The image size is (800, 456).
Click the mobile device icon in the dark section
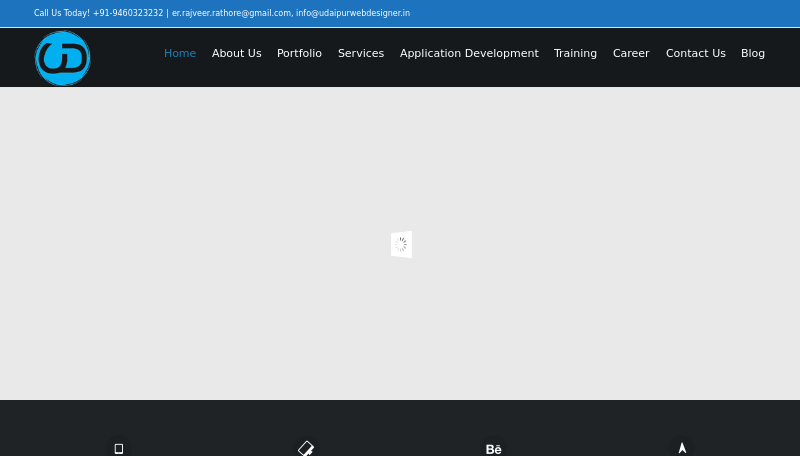(x=119, y=448)
